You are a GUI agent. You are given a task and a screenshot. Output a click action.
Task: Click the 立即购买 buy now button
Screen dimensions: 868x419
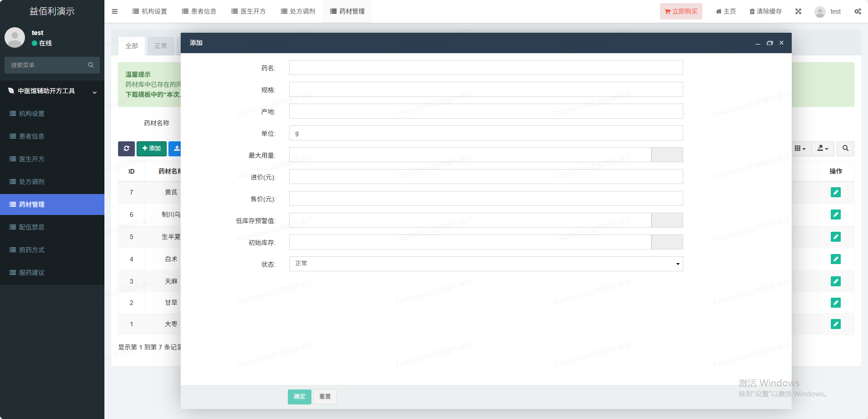(x=681, y=11)
